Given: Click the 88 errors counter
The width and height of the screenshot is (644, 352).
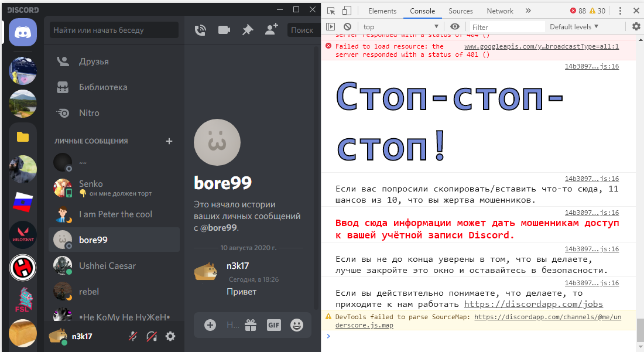Looking at the screenshot, I should tap(578, 11).
